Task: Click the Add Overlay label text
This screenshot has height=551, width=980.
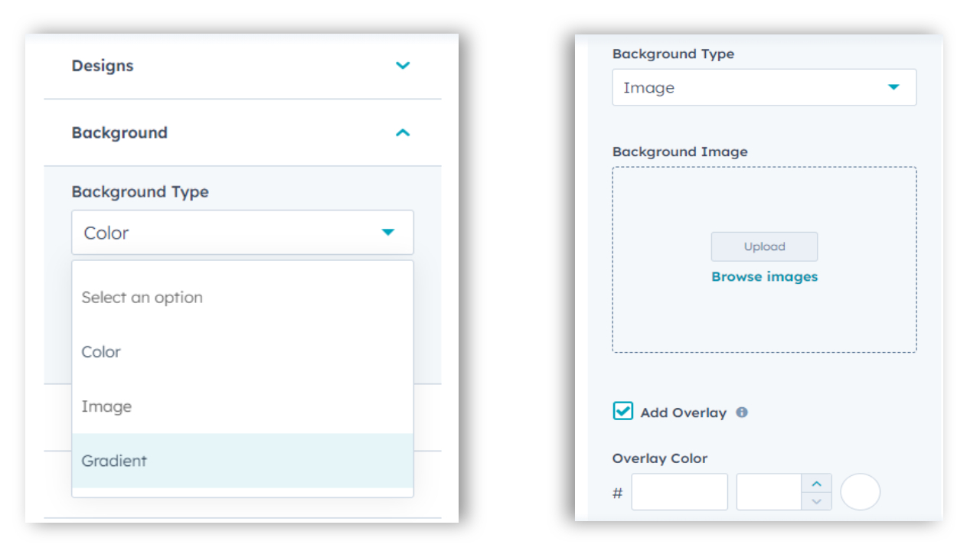Action: click(683, 412)
